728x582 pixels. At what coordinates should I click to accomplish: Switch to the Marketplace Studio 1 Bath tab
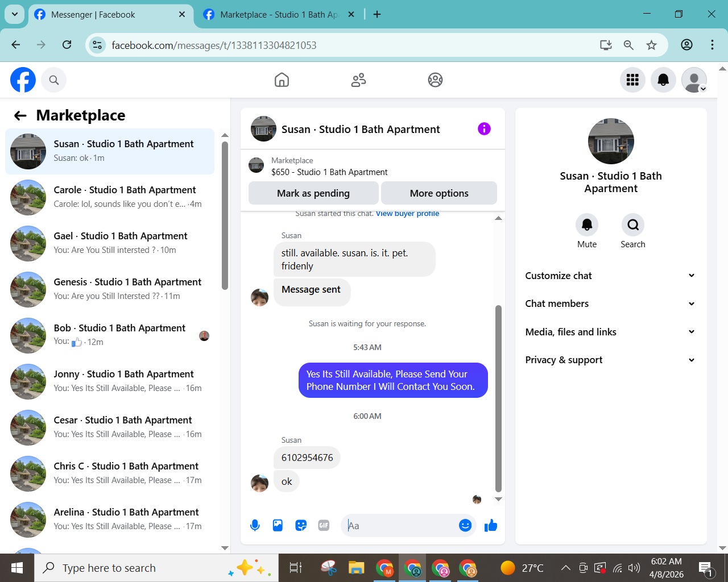click(x=279, y=15)
